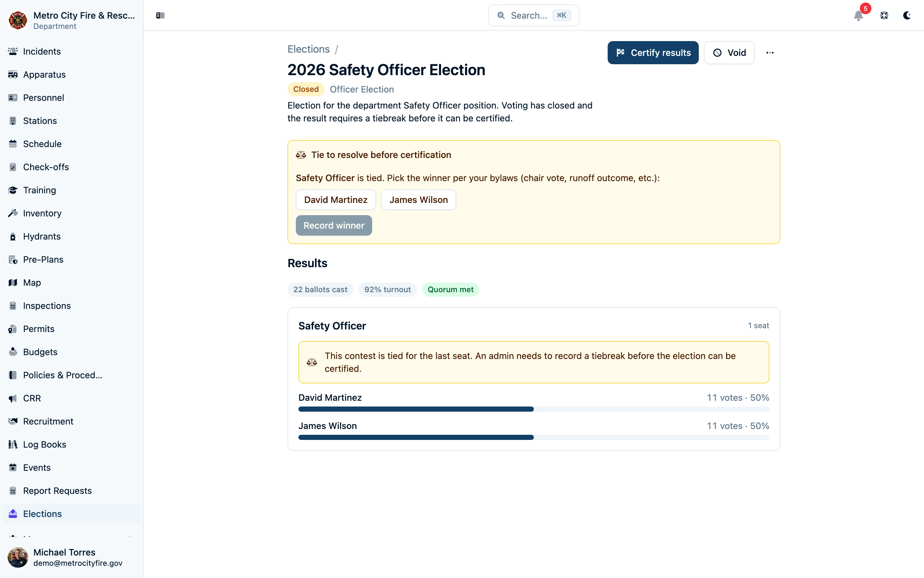Navigate to Personnel
The height and width of the screenshot is (578, 924).
[x=72, y=98]
